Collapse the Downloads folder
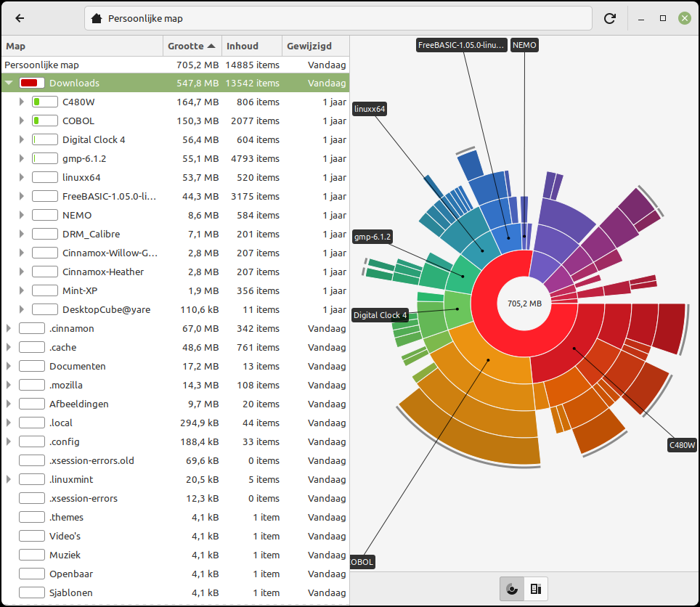This screenshot has height=607, width=700. [9, 83]
